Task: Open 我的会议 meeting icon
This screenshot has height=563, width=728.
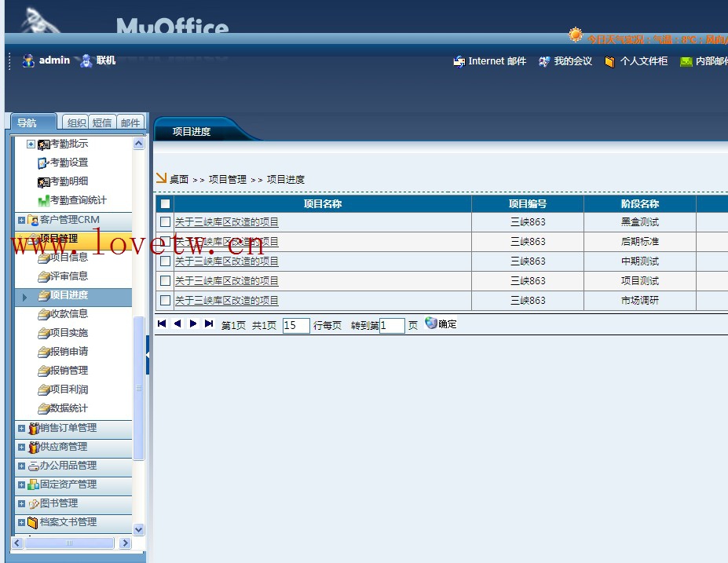Action: tap(544, 61)
